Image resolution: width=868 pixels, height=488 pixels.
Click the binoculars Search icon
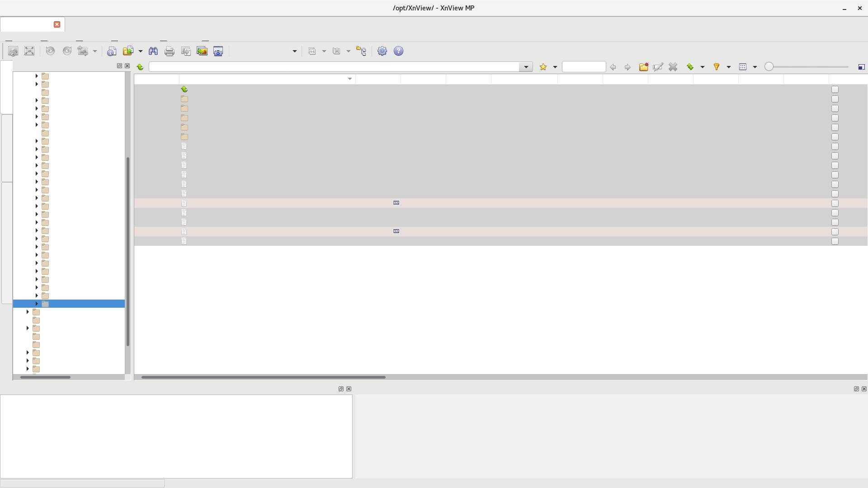(153, 51)
